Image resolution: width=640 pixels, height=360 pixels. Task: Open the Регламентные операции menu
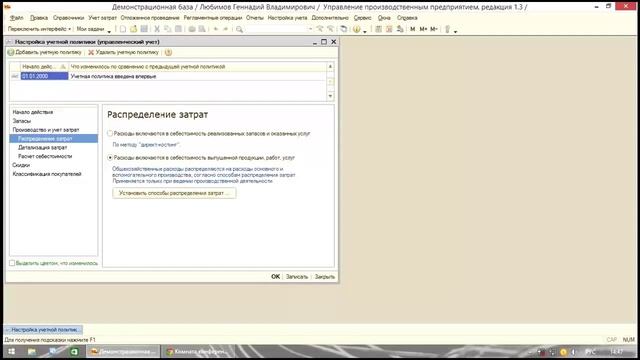tap(213, 18)
